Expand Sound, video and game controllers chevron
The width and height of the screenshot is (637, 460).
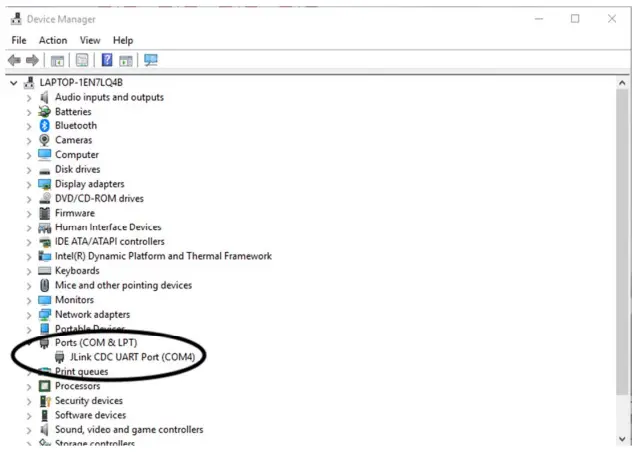coord(29,431)
